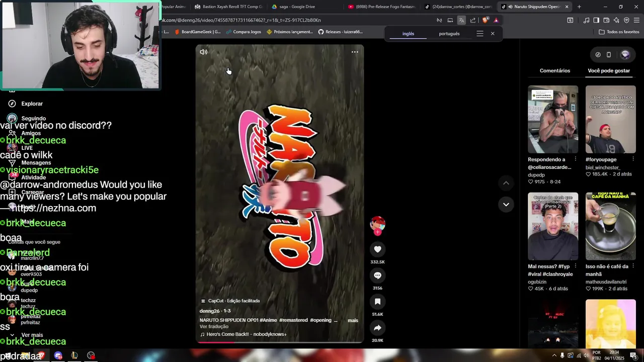644x362 pixels.
Task: Open Hero's Come Back!! sound link
Action: tap(244, 334)
